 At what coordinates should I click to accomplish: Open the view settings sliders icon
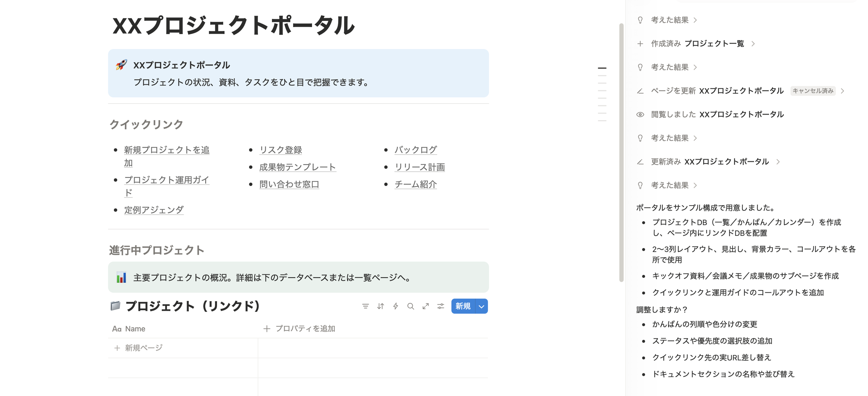441,306
